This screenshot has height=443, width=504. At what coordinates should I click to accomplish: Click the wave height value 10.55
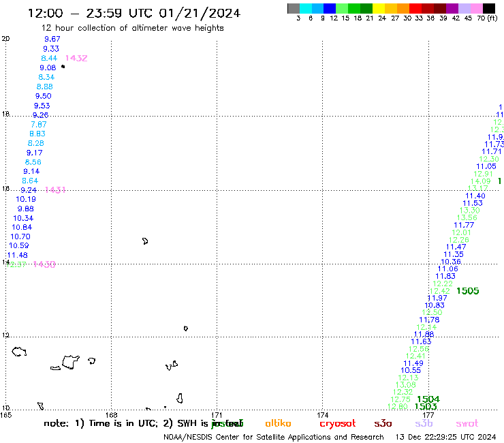tap(411, 370)
